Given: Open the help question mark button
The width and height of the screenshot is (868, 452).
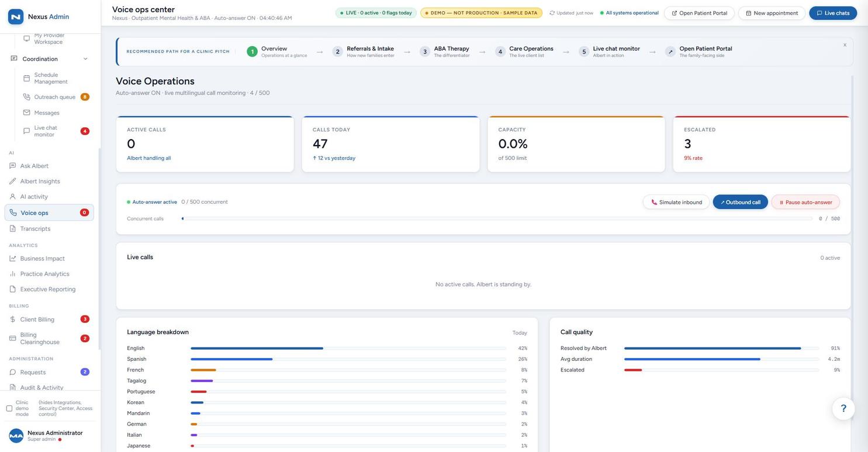Looking at the screenshot, I should click(843, 408).
